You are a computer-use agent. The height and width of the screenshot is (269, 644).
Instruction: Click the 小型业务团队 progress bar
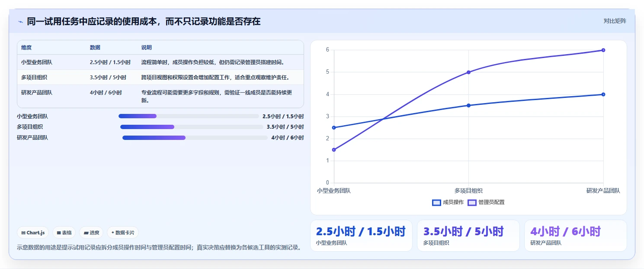click(x=189, y=116)
